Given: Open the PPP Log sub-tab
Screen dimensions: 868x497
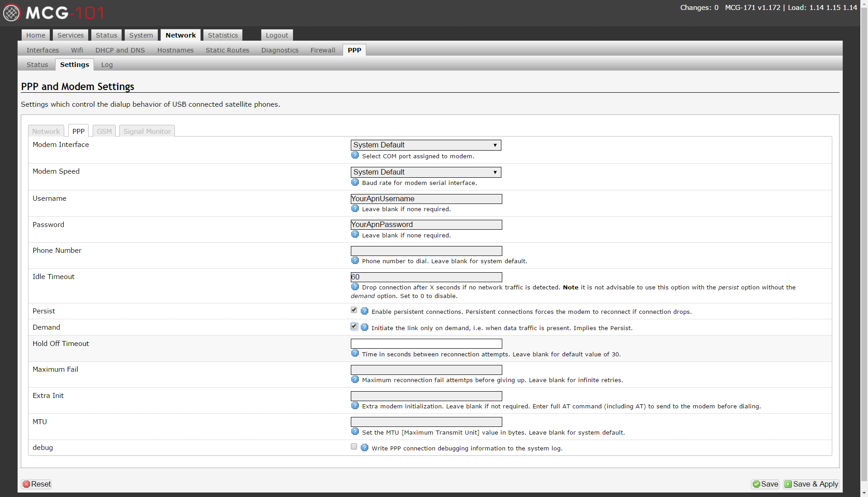Looking at the screenshot, I should (107, 65).
